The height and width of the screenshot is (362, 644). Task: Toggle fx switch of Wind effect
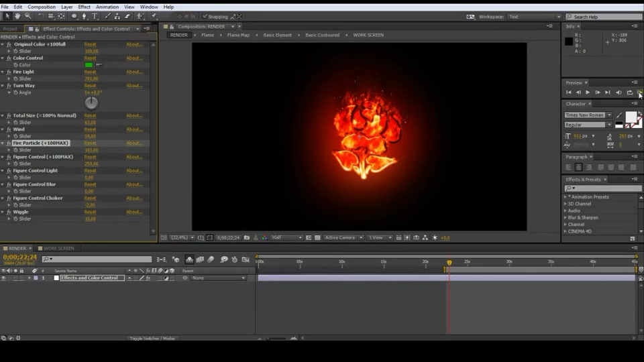9,129
